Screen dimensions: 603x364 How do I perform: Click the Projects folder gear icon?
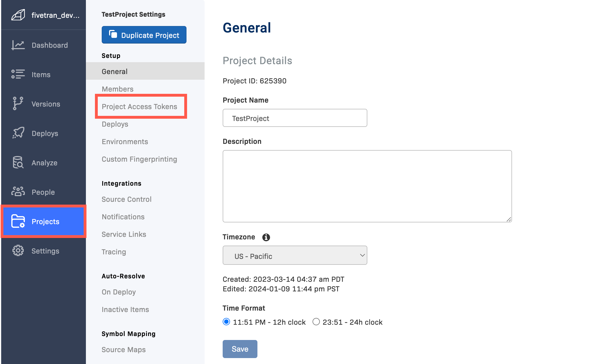(x=18, y=221)
